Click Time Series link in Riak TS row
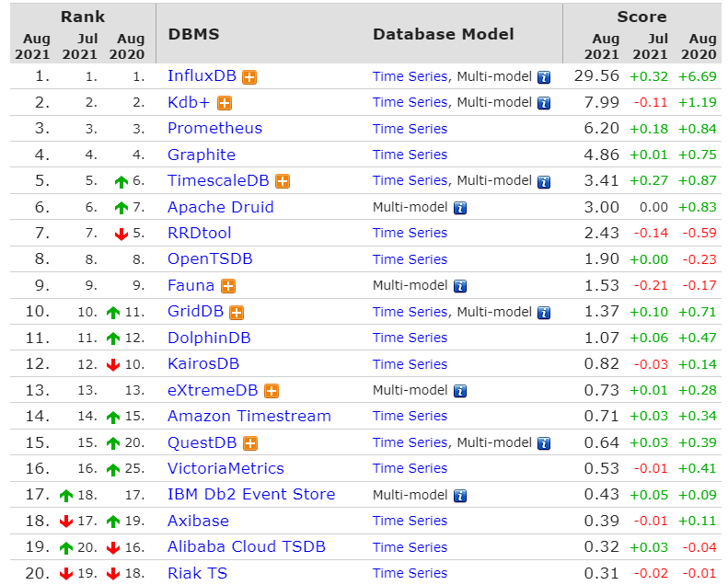Viewport: 728px width, 585px height. click(x=410, y=573)
